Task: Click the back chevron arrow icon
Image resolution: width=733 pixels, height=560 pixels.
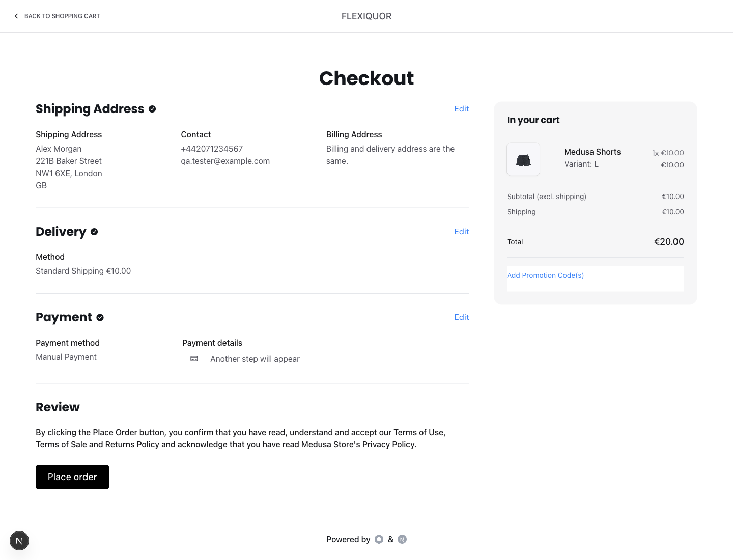Action: [16, 16]
